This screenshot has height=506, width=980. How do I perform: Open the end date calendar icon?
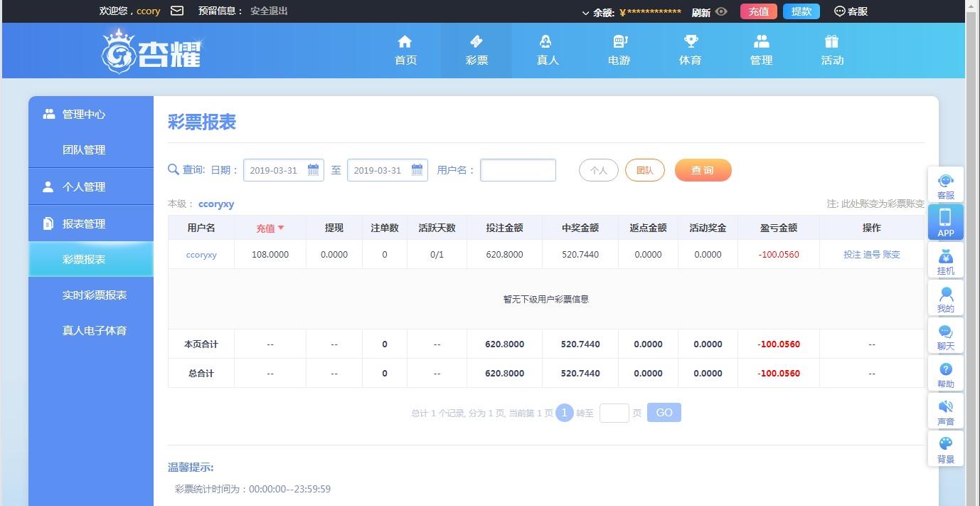pos(417,169)
